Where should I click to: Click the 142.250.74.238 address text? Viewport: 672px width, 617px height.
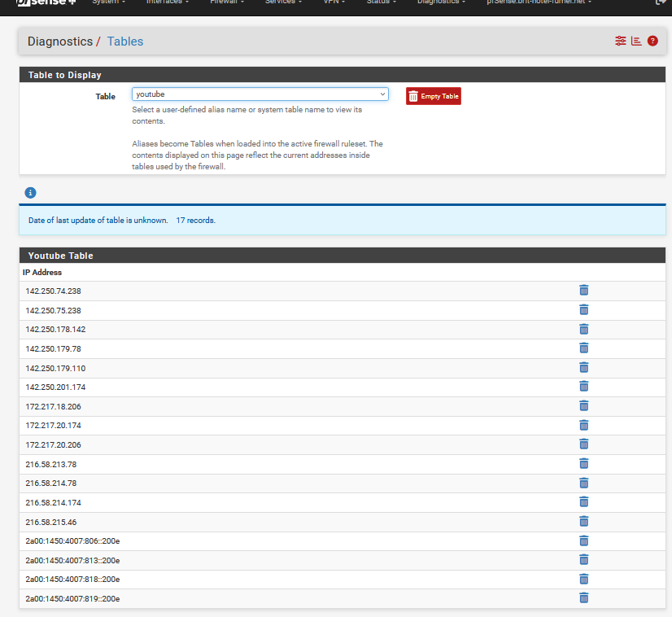(x=53, y=291)
